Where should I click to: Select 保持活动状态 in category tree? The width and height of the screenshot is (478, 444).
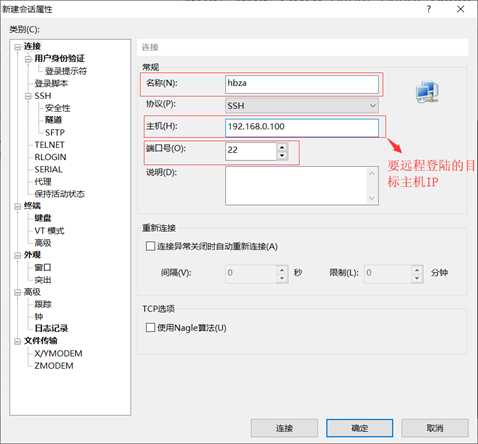[x=59, y=194]
